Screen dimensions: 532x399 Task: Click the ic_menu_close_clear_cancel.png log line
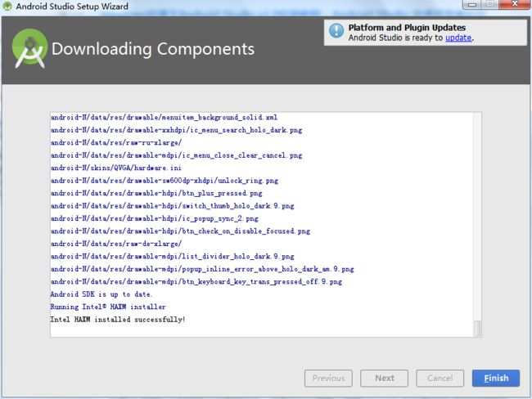176,155
